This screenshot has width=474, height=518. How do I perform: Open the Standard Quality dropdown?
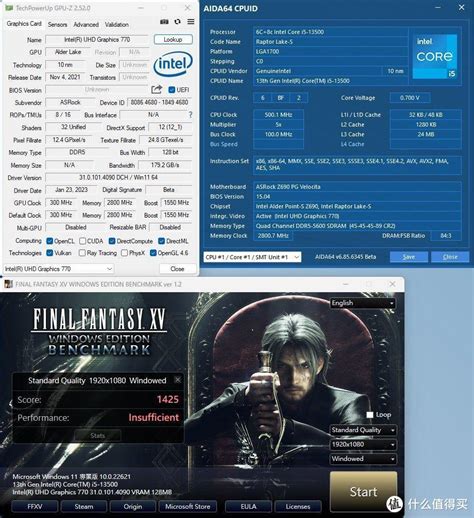tap(363, 430)
